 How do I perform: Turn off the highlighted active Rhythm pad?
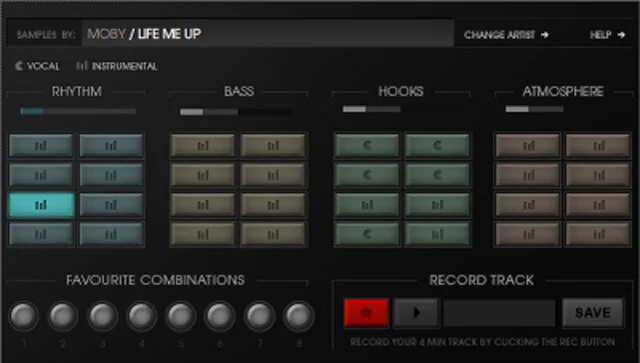[x=41, y=205]
